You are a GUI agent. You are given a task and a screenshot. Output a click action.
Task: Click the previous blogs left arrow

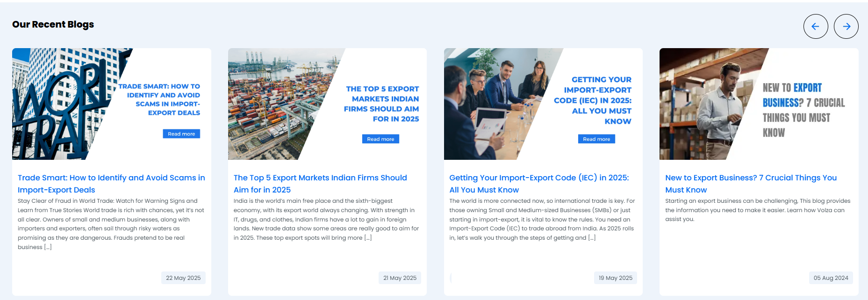point(816,27)
